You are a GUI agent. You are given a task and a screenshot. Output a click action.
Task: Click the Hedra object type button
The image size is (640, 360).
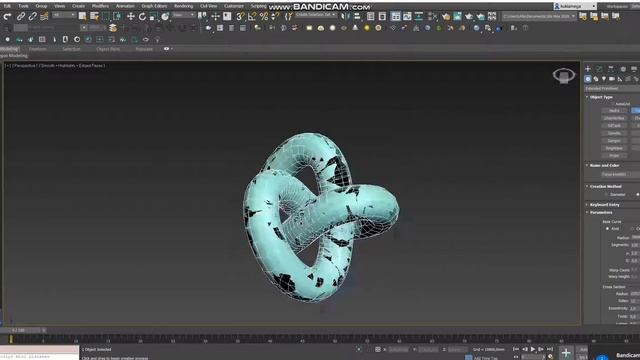[x=614, y=111]
